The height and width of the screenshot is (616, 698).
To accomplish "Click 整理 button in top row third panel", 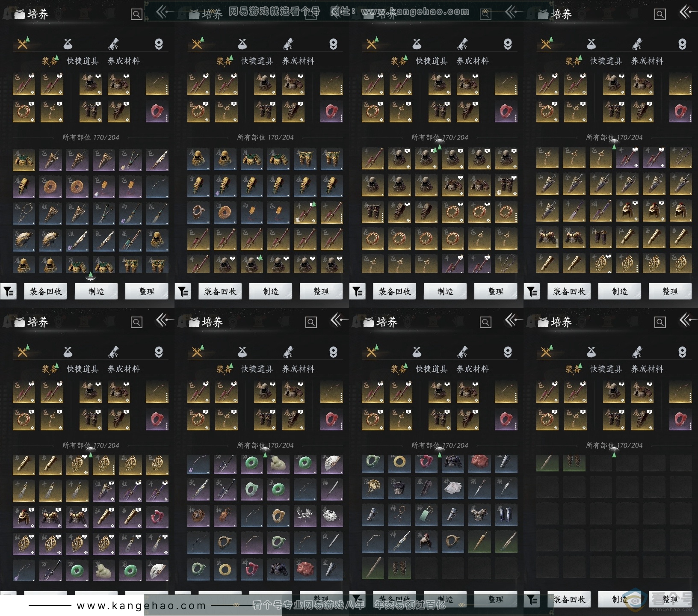I will [x=496, y=292].
